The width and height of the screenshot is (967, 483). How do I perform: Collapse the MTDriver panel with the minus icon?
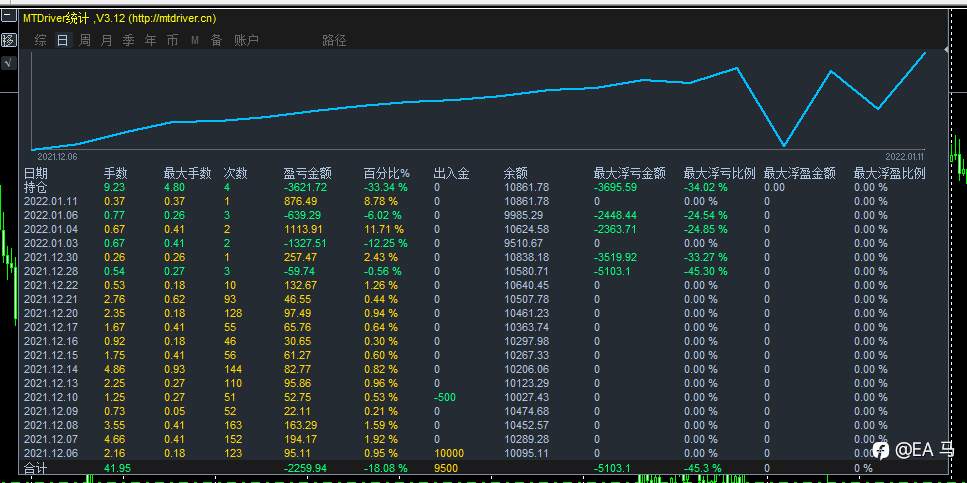tap(9, 18)
